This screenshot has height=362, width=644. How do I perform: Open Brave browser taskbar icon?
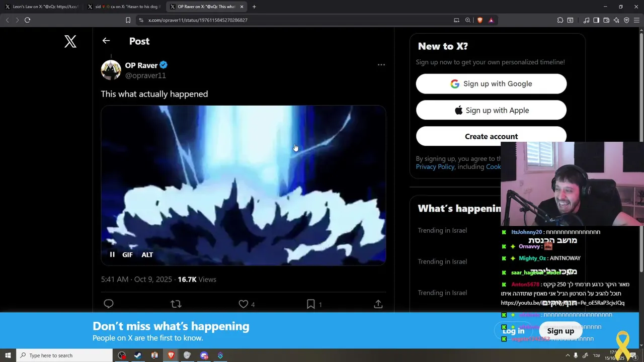click(171, 355)
